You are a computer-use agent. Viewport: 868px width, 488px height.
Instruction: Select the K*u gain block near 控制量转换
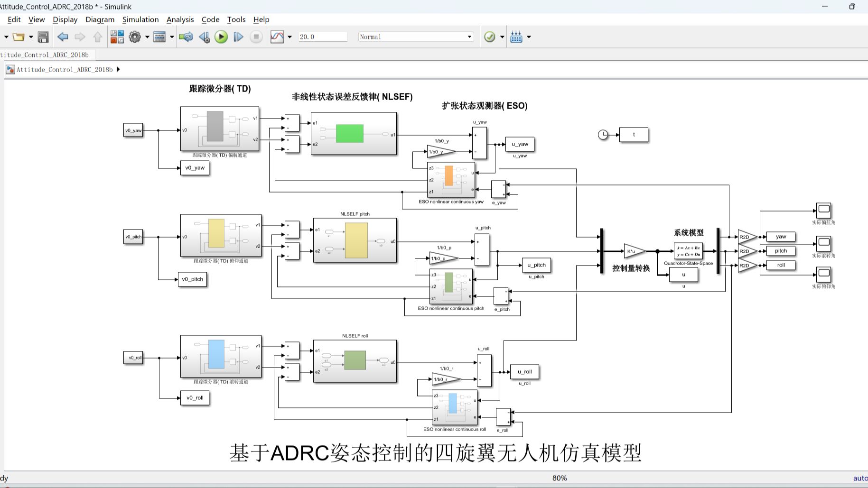tap(631, 251)
